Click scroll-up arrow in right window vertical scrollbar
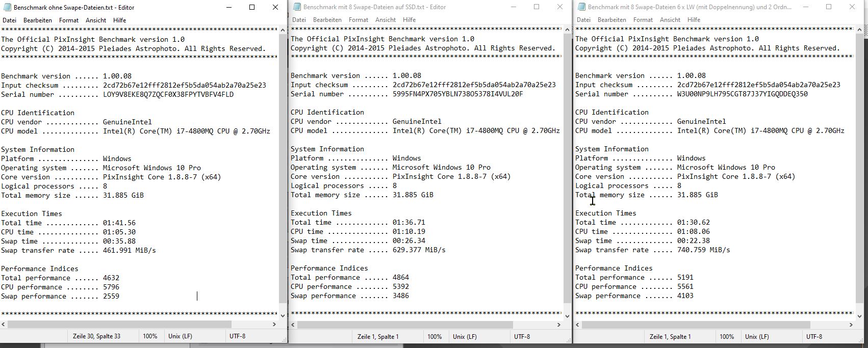Viewport: 868px width, 348px height. tap(859, 29)
